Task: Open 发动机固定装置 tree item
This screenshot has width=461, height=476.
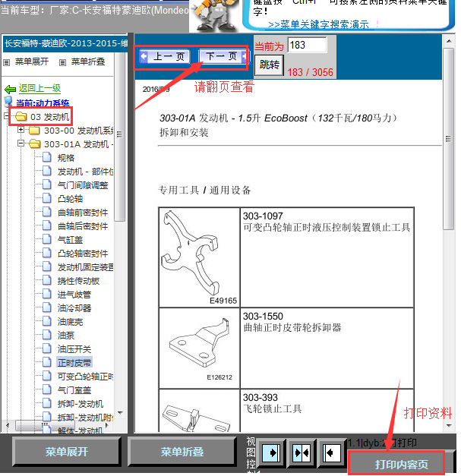Action: 85,267
